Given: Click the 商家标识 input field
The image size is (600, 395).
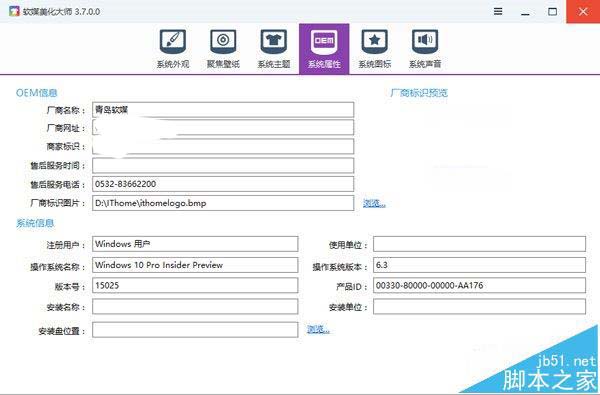Looking at the screenshot, I should (223, 146).
